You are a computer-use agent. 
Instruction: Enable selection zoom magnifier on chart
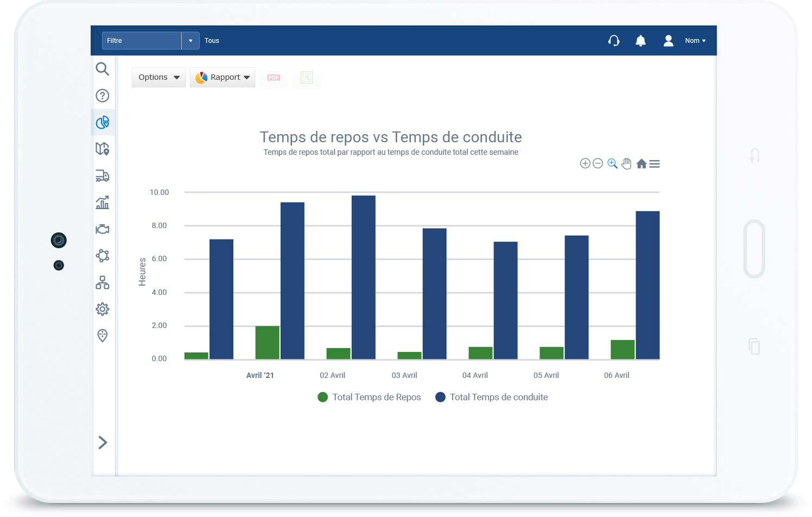[x=612, y=163]
